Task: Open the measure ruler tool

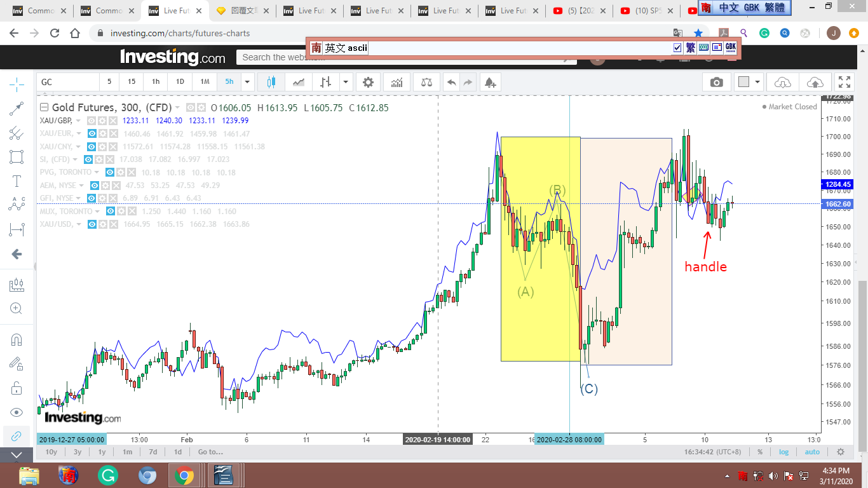Action: [17, 285]
